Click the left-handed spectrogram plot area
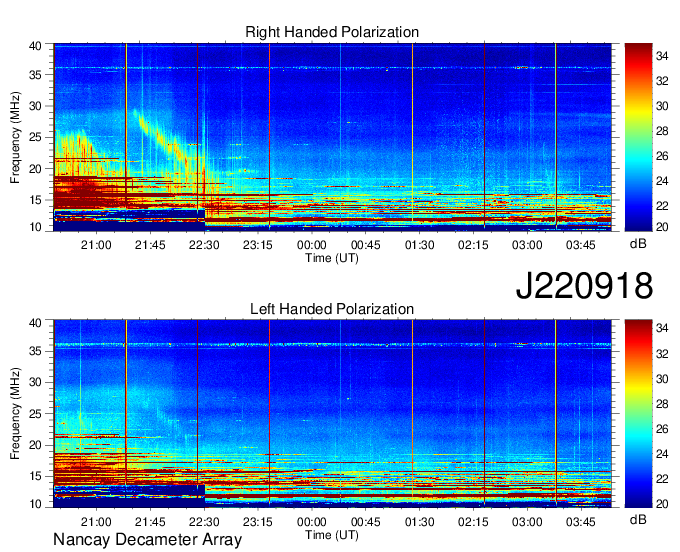The image size is (680, 552). point(332,414)
